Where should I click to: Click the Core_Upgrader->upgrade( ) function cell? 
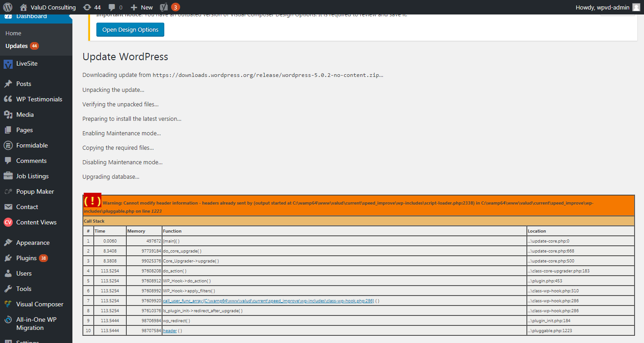[344, 261]
